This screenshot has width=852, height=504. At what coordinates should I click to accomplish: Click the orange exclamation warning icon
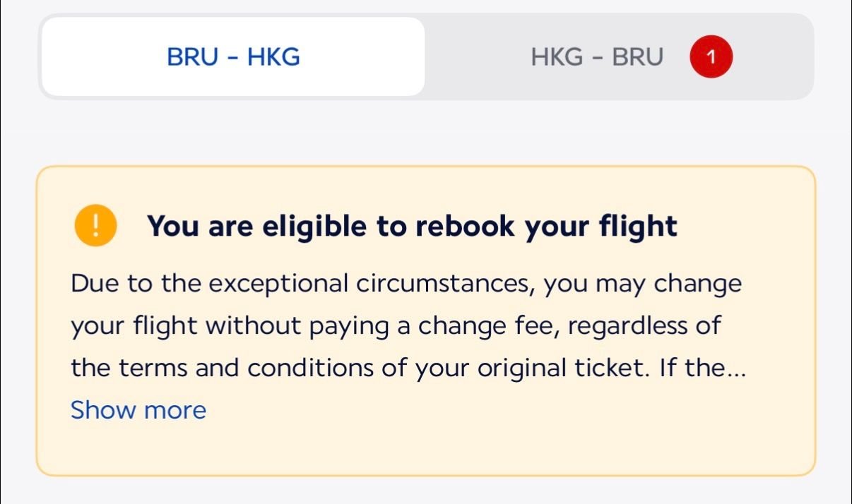(94, 227)
